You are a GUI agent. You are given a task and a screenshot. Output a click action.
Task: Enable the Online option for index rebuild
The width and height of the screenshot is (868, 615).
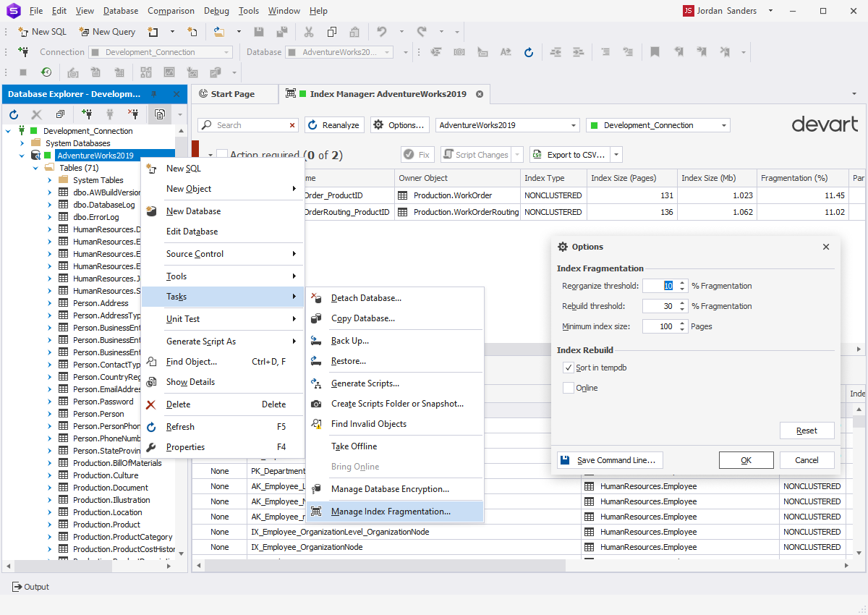pyautogui.click(x=568, y=387)
